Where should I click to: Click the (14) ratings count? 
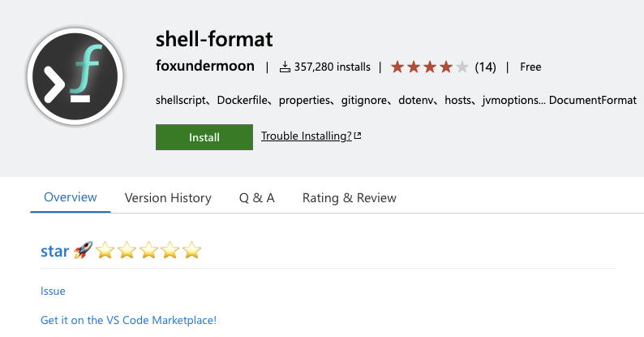485,67
